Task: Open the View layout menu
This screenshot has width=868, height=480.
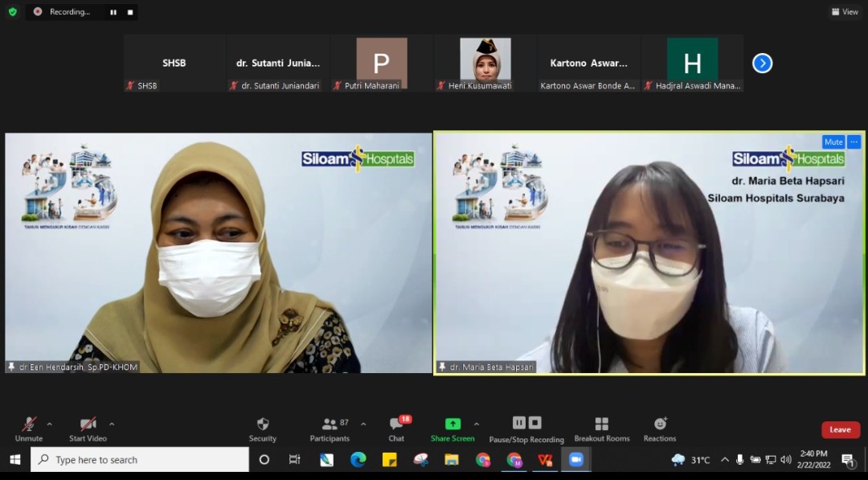Action: pyautogui.click(x=845, y=12)
